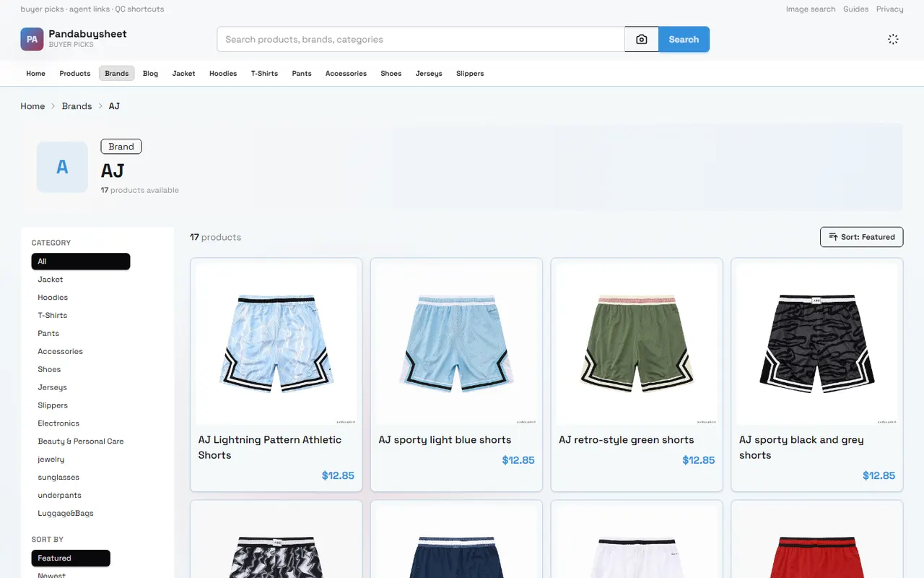Pick the Luggage&Bags category filter
The width and height of the screenshot is (924, 578).
(x=66, y=514)
